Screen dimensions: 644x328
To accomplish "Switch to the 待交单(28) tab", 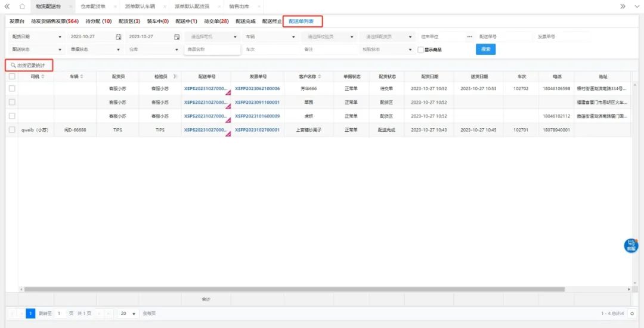I will 216,21.
